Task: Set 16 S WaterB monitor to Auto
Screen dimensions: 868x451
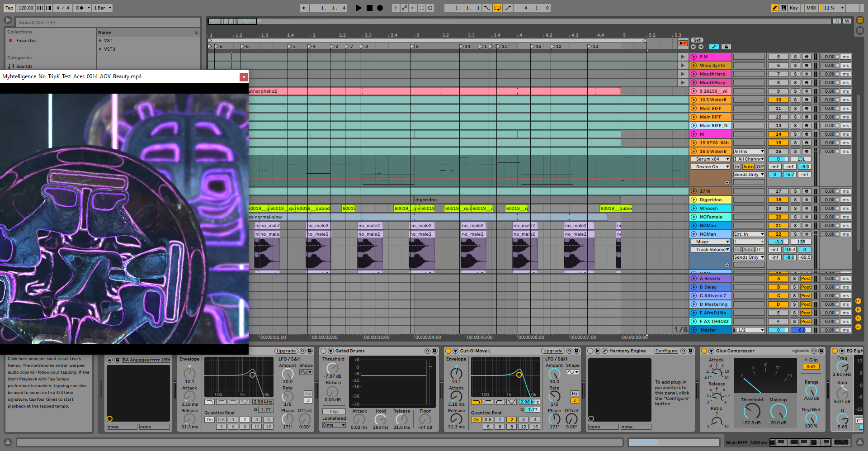Action: [x=749, y=167]
